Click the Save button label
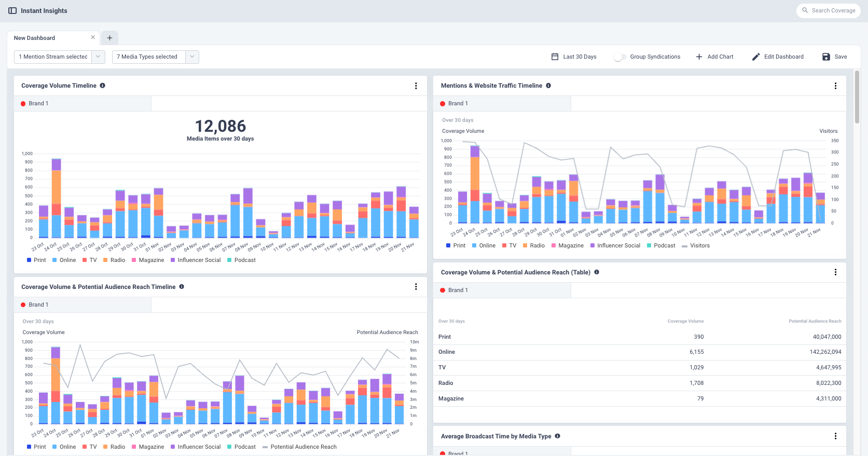 coord(841,57)
